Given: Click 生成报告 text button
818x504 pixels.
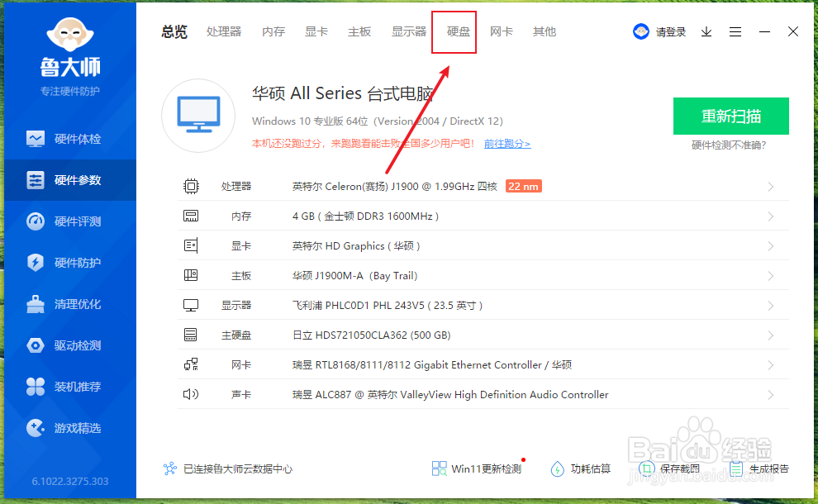Looking at the screenshot, I should [769, 468].
